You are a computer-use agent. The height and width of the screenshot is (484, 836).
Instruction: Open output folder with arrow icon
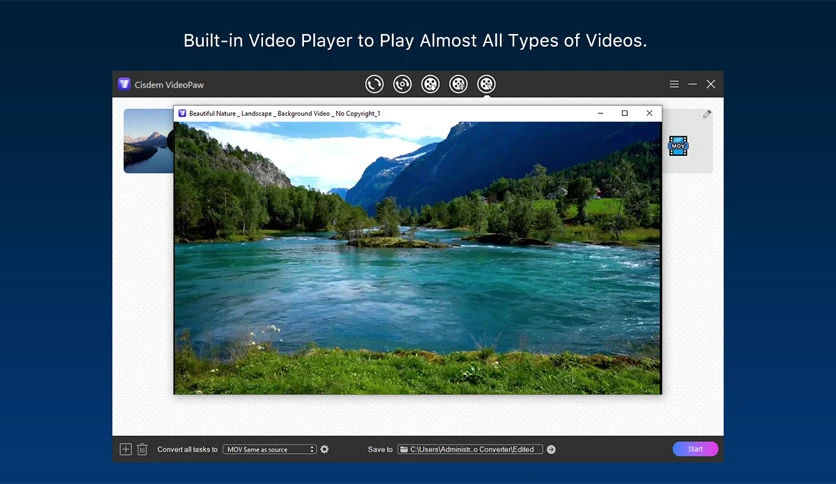[x=551, y=449]
